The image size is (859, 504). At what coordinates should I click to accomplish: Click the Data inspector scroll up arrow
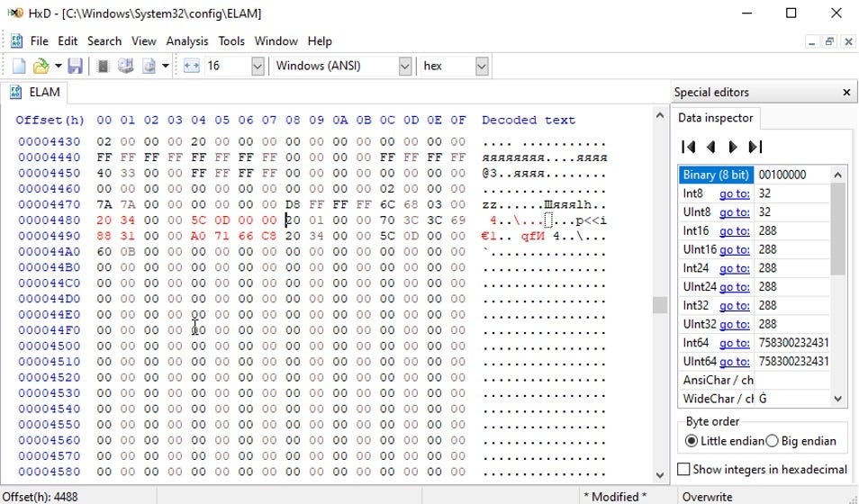[x=837, y=175]
